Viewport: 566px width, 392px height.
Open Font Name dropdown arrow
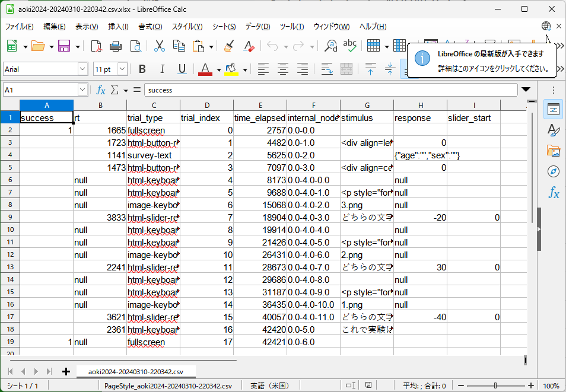[82, 69]
